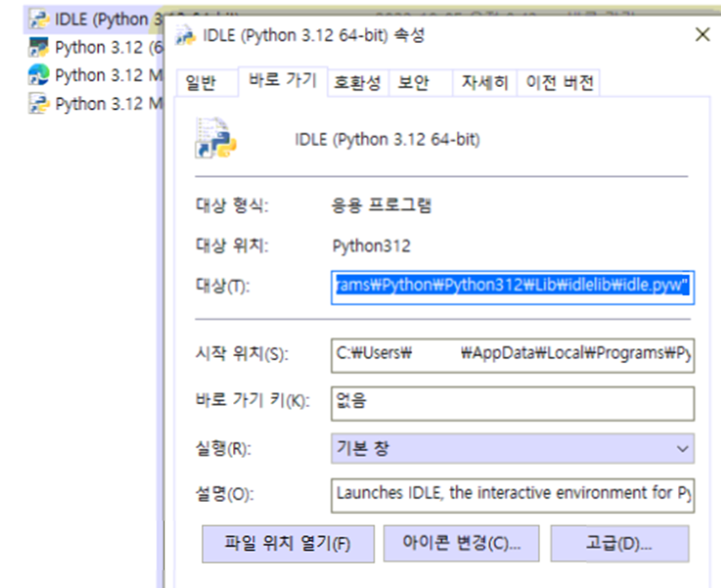The image size is (721, 588).
Task: Click the IDLE icon in the dialog title bar
Action: 186,35
